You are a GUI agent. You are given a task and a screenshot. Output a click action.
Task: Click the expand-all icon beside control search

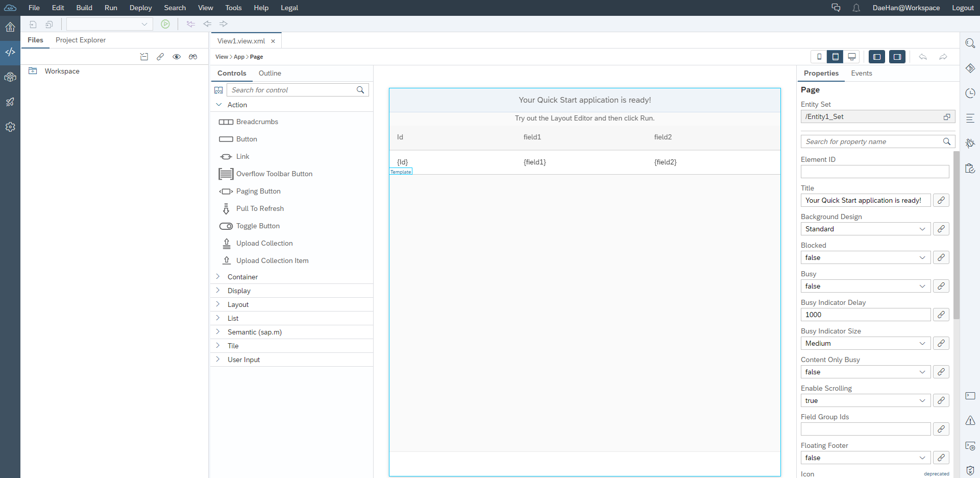point(218,90)
